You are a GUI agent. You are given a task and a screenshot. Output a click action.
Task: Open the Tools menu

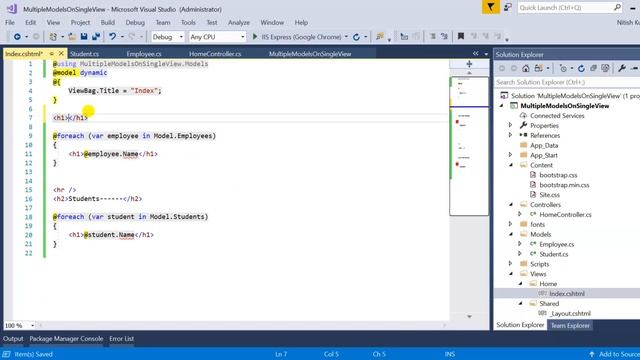[188, 22]
